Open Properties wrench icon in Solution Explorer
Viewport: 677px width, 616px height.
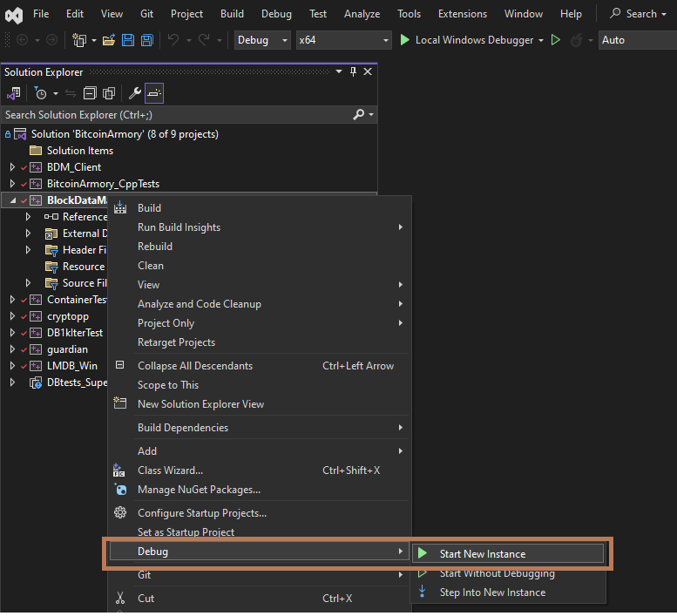pyautogui.click(x=135, y=93)
